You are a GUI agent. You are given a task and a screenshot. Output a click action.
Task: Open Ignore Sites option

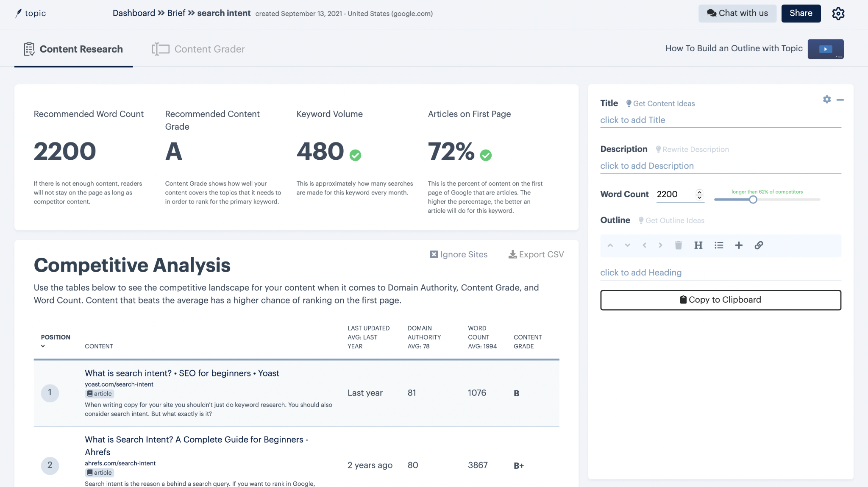[x=458, y=255]
